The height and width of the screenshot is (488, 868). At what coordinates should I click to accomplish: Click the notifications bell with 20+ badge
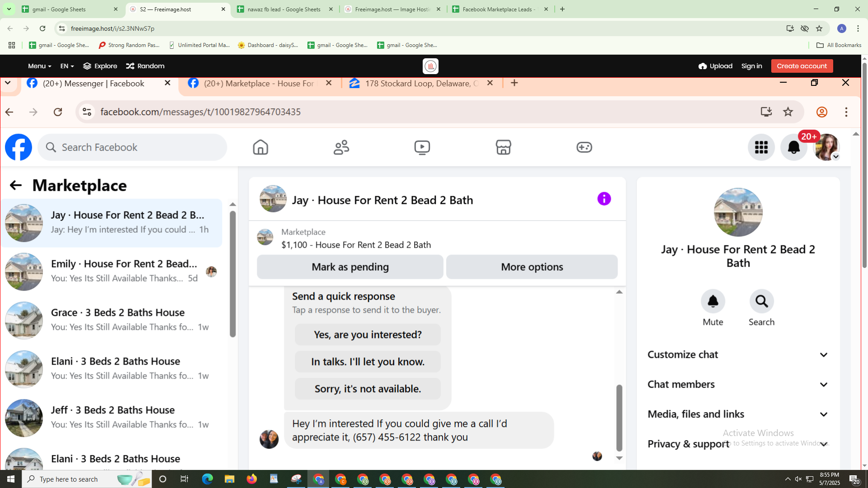point(794,147)
